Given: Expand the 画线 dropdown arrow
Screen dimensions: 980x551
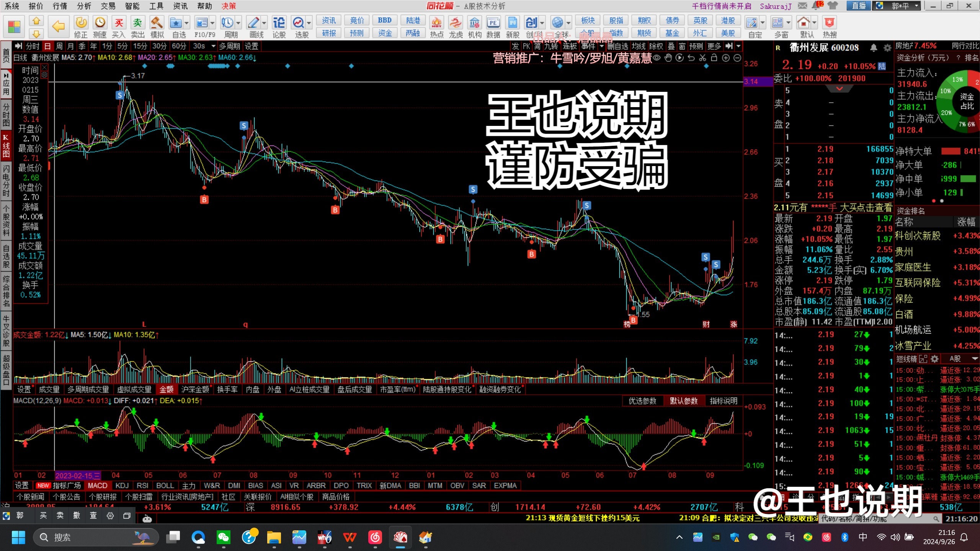Looking at the screenshot, I should [264, 23].
